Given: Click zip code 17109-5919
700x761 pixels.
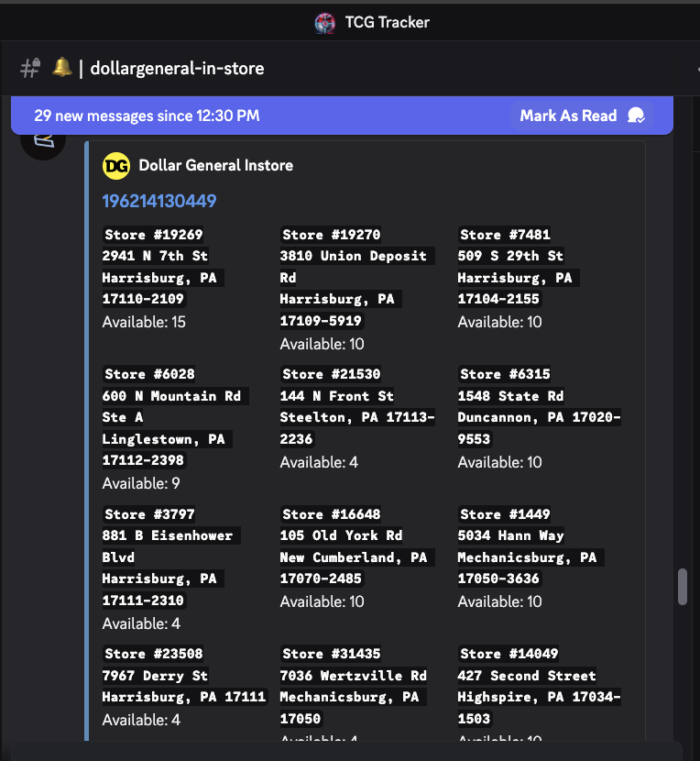Looking at the screenshot, I should (x=321, y=320).
